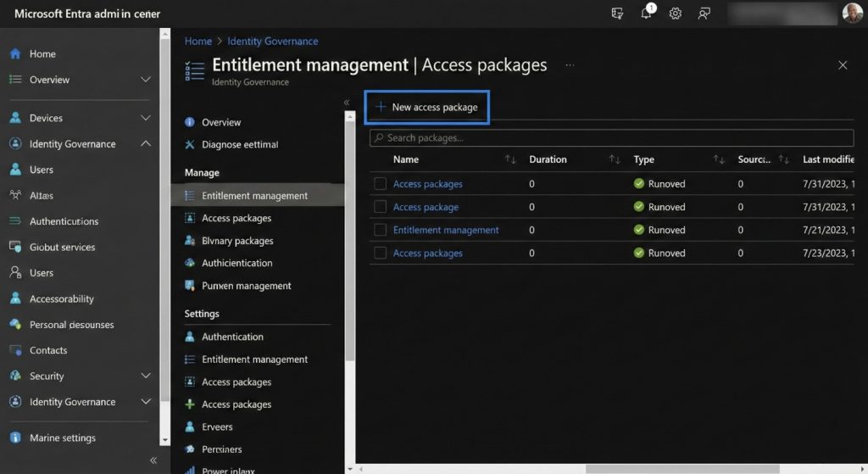Screen dimensions: 868x474
Task: Click the user avatar in top right
Action: pyautogui.click(x=852, y=13)
